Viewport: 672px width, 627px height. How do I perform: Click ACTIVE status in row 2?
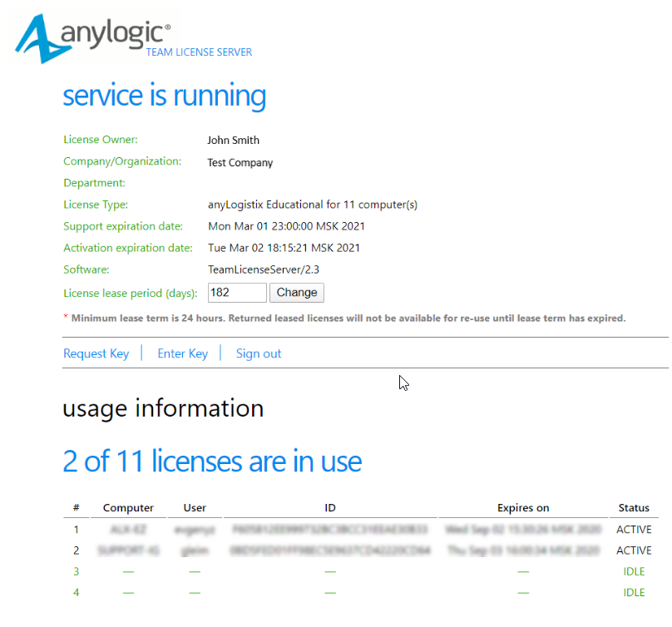click(x=634, y=550)
